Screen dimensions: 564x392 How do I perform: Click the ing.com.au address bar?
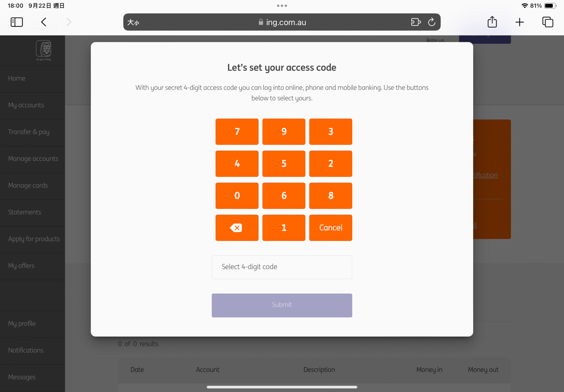tap(282, 22)
